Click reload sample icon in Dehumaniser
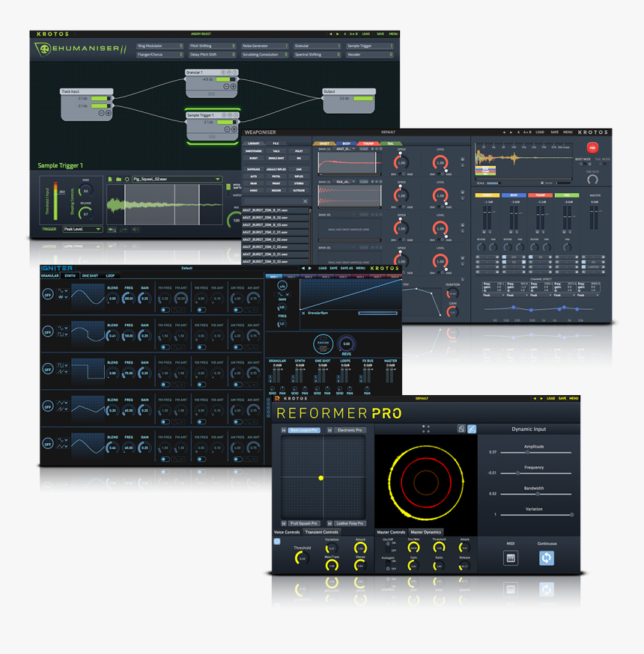This screenshot has height=654, width=644. pos(127,179)
